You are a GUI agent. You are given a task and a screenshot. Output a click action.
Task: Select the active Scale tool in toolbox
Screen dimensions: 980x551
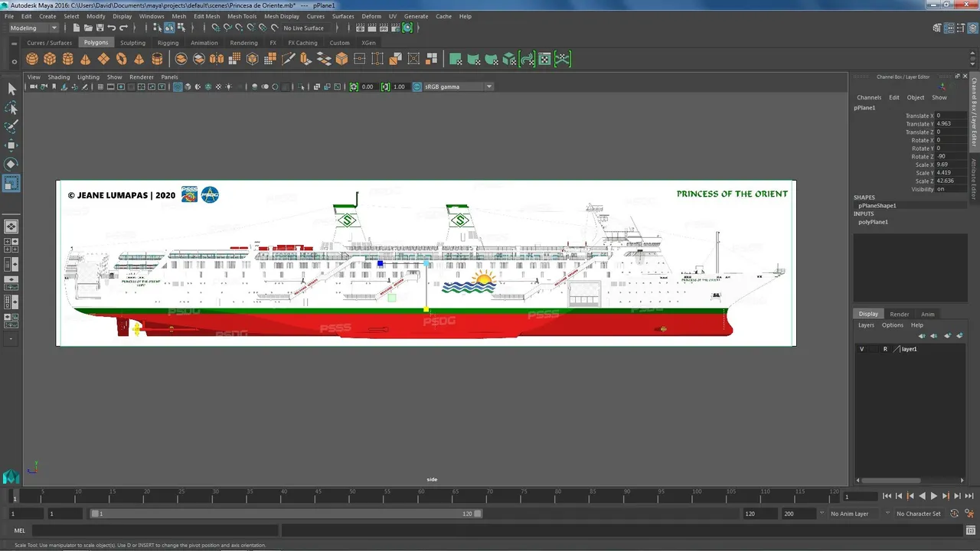pos(11,184)
